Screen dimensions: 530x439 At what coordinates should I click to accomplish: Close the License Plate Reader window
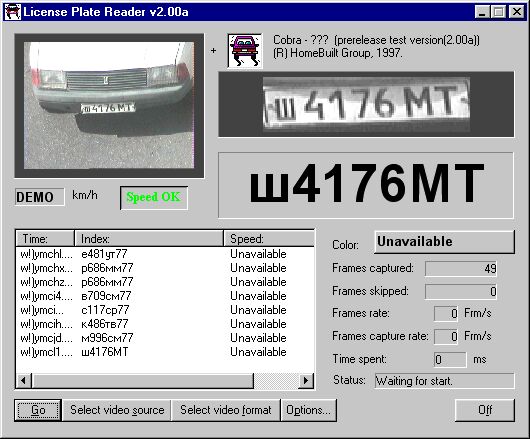[517, 12]
